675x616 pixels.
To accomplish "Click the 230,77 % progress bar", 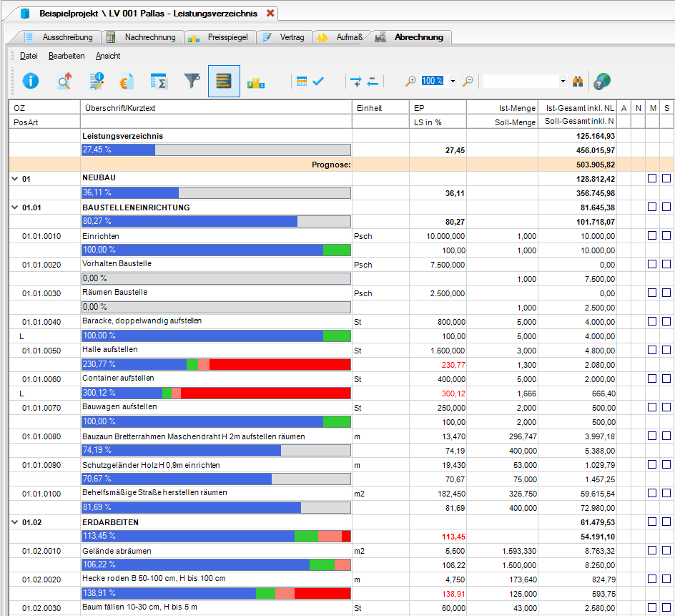I will tap(216, 364).
